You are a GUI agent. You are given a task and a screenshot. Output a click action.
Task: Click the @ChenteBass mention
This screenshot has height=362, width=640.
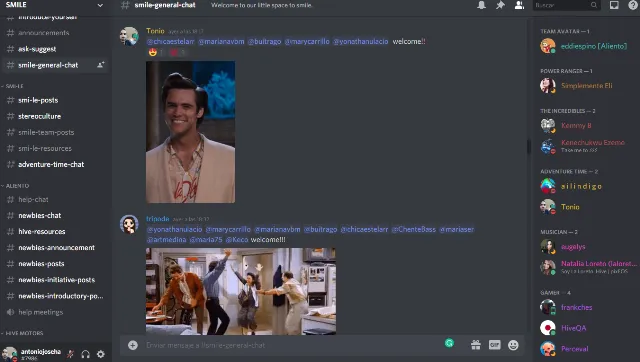413,229
